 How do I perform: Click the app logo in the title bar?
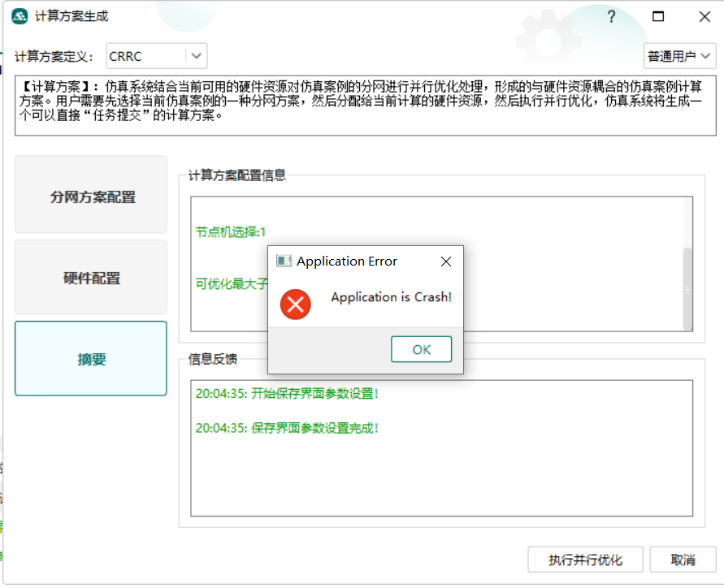21,16
